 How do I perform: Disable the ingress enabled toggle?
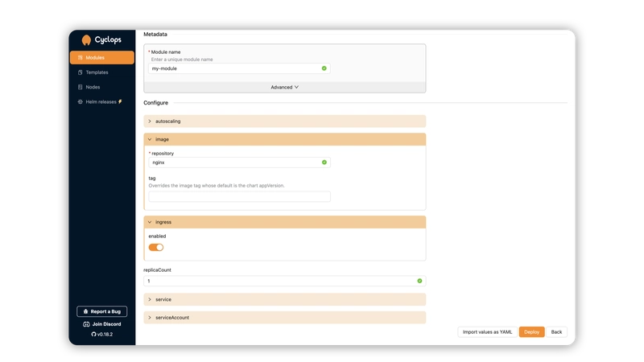point(155,247)
